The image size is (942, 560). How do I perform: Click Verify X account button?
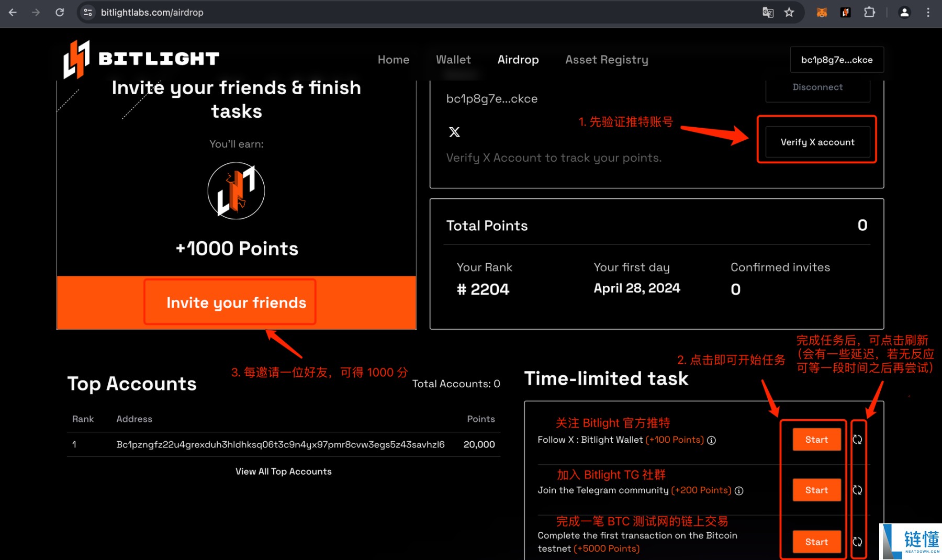pyautogui.click(x=817, y=142)
